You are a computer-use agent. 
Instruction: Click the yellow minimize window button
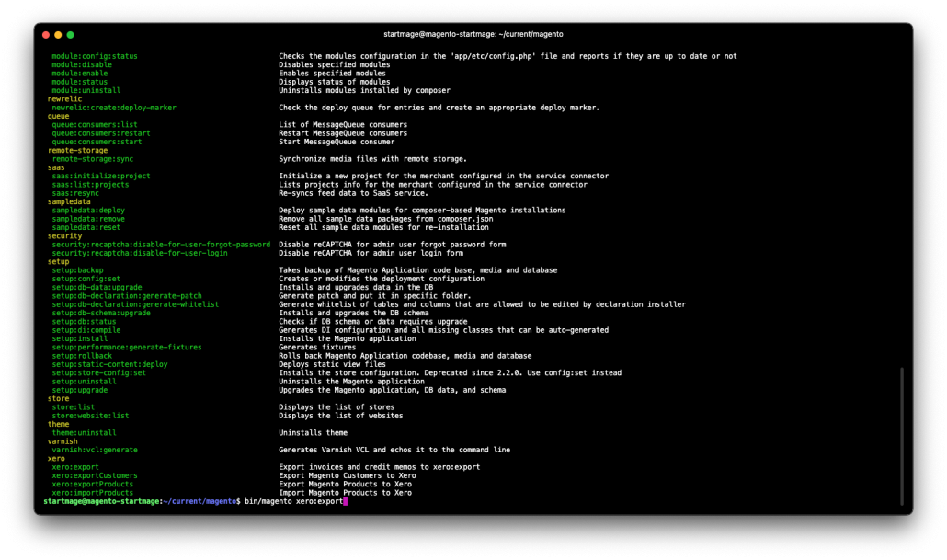coord(58,35)
